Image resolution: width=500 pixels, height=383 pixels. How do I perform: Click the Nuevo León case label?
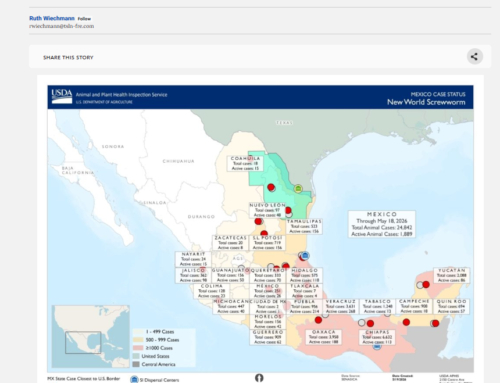tap(267, 210)
